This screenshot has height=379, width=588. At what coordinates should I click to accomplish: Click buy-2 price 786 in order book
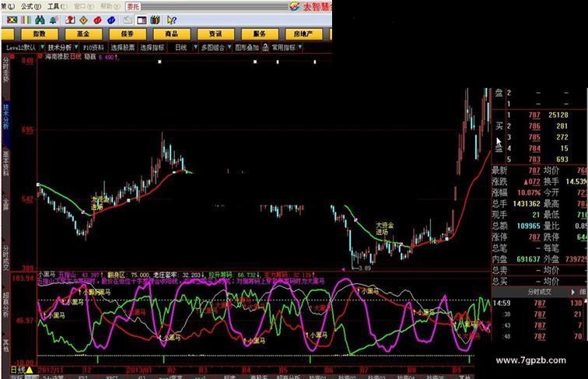[x=534, y=126]
